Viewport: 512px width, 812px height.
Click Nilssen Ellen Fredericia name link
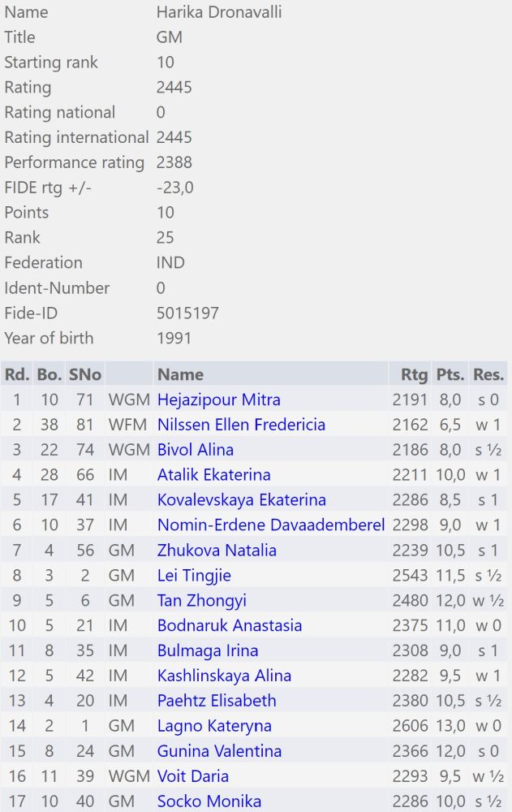(241, 425)
